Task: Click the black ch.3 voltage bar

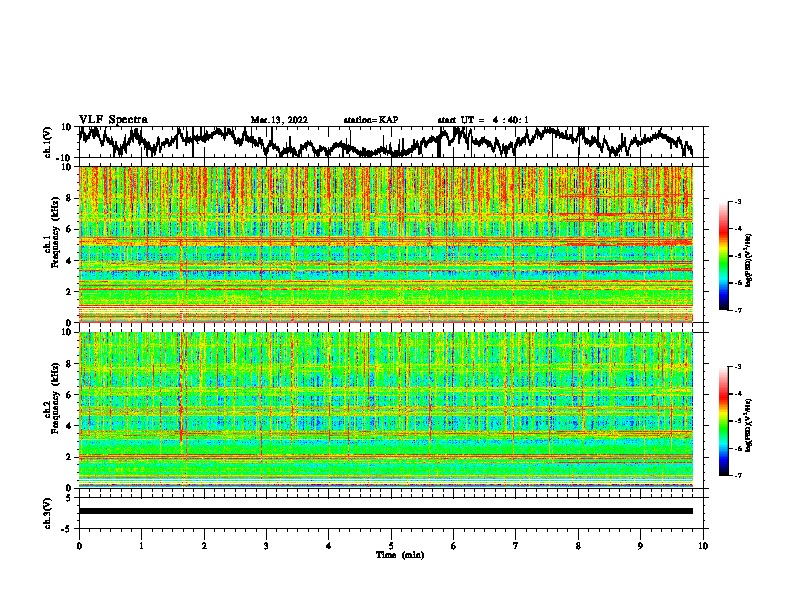Action: point(386,511)
